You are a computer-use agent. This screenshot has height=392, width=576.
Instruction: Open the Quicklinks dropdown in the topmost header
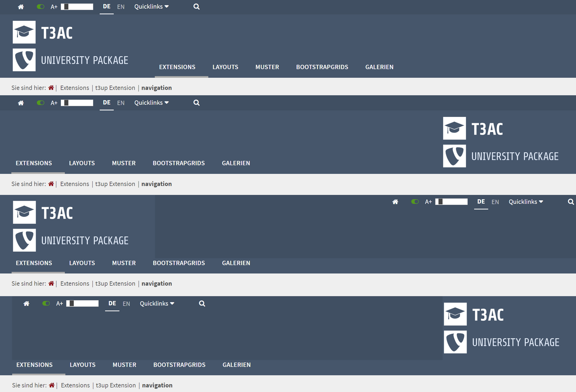[152, 6]
